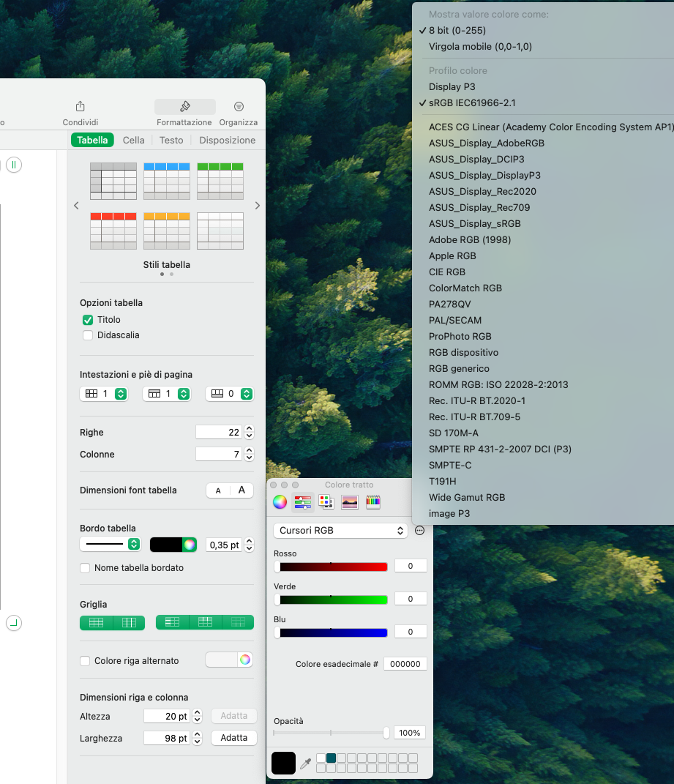
Task: Select the color sliders tab icon
Action: (302, 502)
